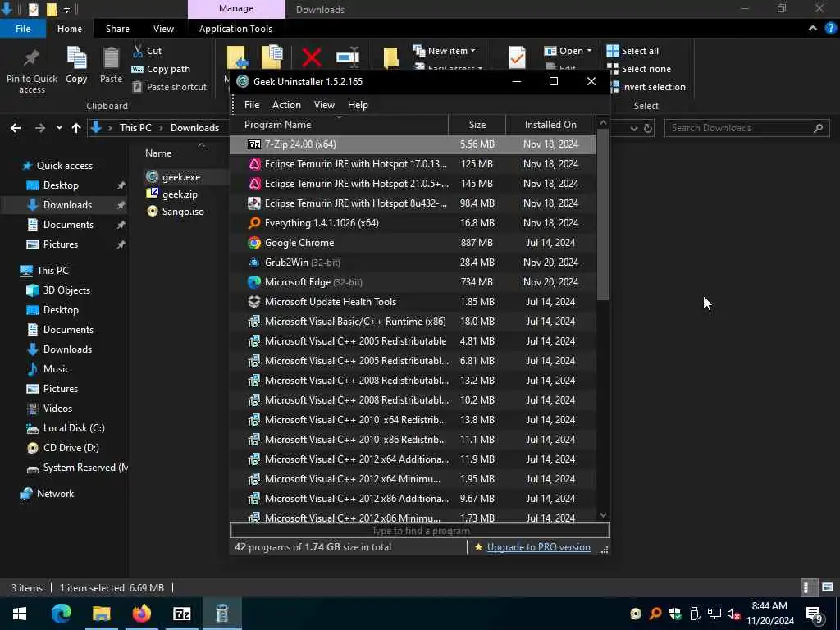Click the Google Chrome icon in program list
The image size is (840, 630).
[254, 243]
